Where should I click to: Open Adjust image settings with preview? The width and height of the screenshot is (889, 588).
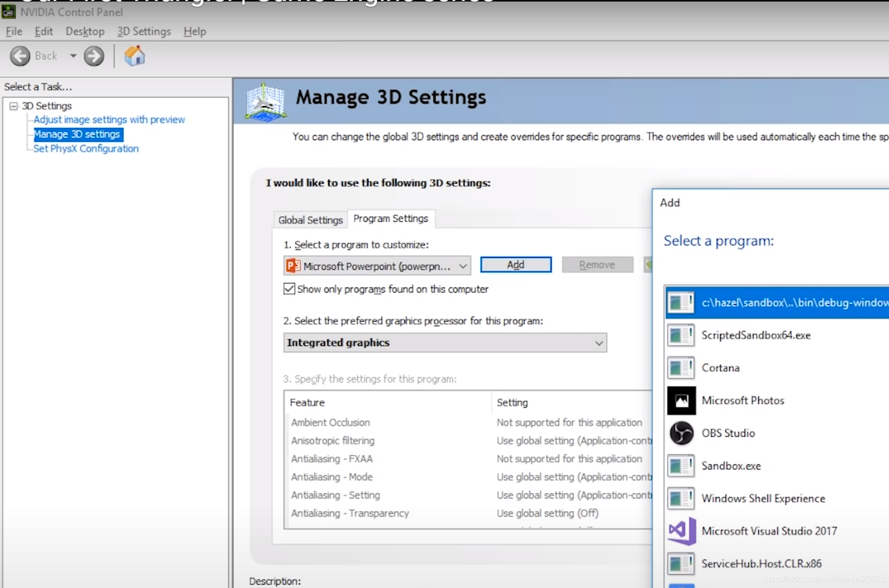(109, 119)
